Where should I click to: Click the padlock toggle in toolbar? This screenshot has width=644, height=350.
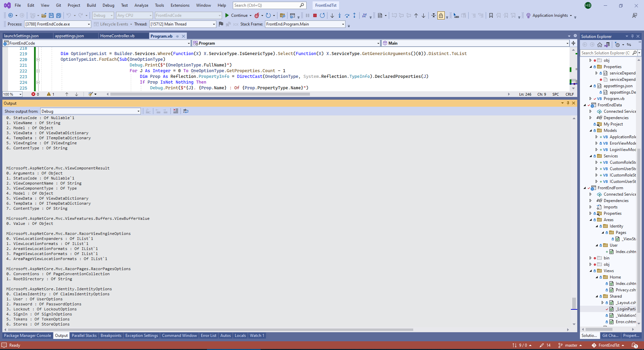click(x=441, y=15)
